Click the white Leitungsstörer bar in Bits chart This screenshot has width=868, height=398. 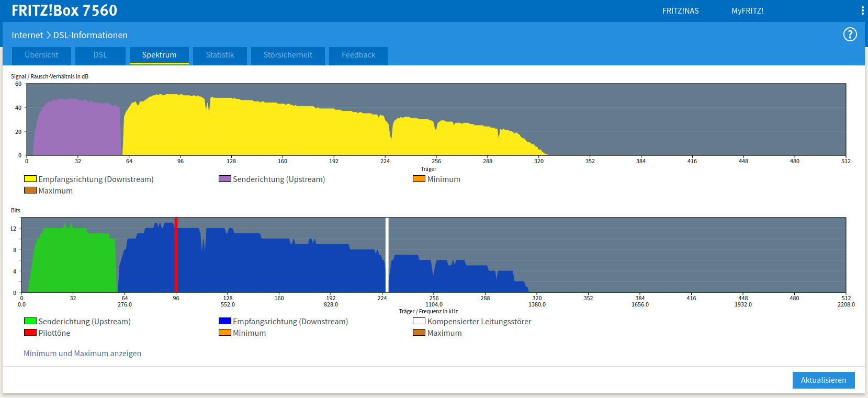pyautogui.click(x=387, y=255)
